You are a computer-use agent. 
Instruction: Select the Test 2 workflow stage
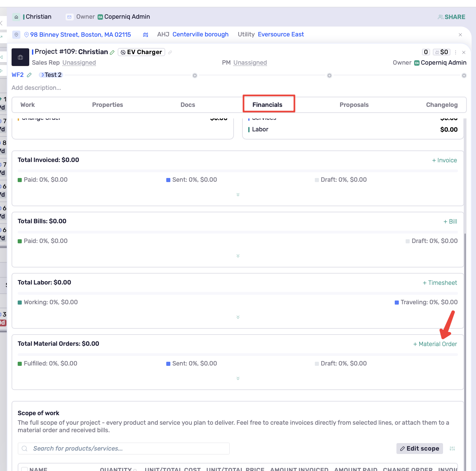(x=51, y=75)
